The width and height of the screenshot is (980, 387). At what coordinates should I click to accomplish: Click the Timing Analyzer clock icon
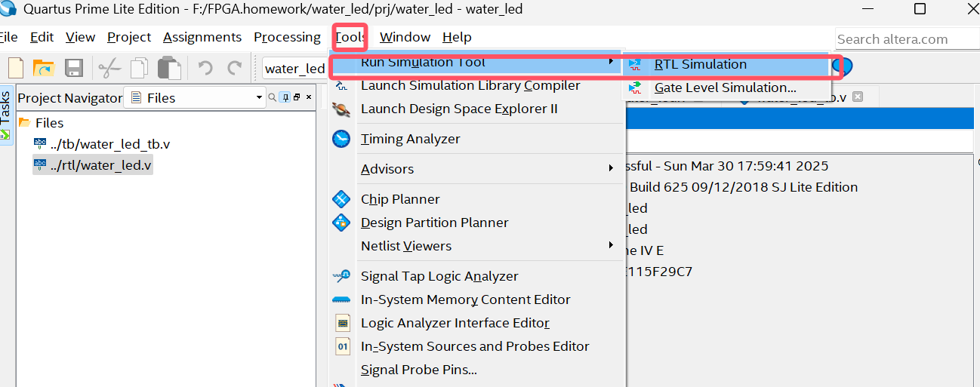click(341, 139)
